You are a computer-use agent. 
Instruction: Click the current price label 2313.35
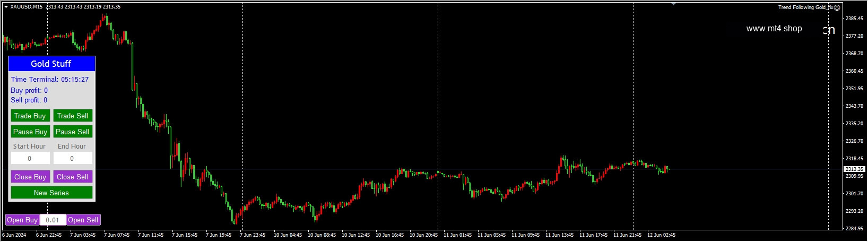854,169
